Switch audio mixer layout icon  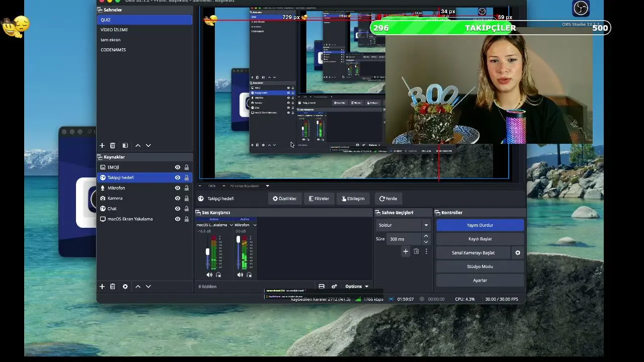coord(321,287)
